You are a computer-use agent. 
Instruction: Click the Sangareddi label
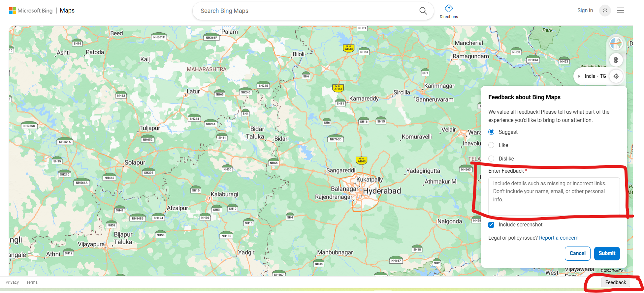pos(340,170)
